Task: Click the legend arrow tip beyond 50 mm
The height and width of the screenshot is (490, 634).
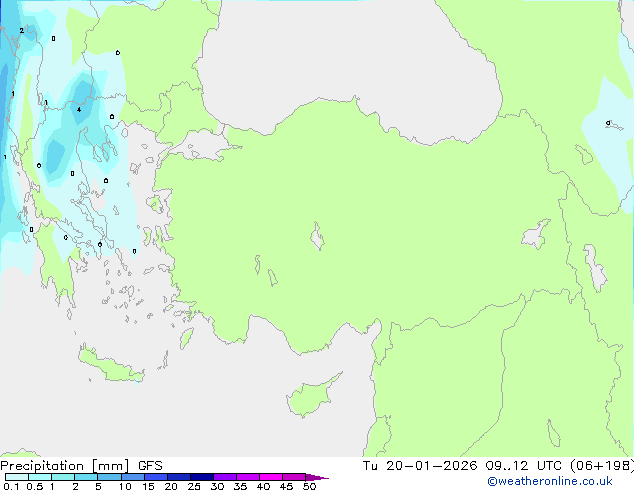Action: 317,477
